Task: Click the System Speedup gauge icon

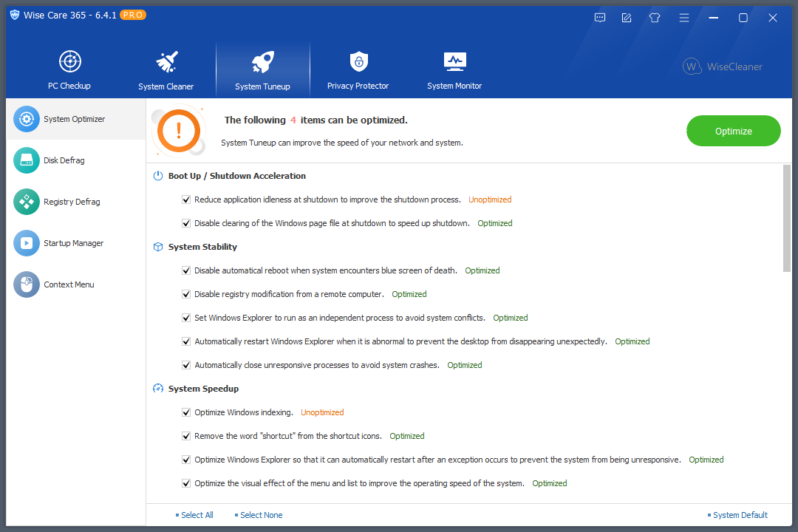Action: click(x=158, y=389)
